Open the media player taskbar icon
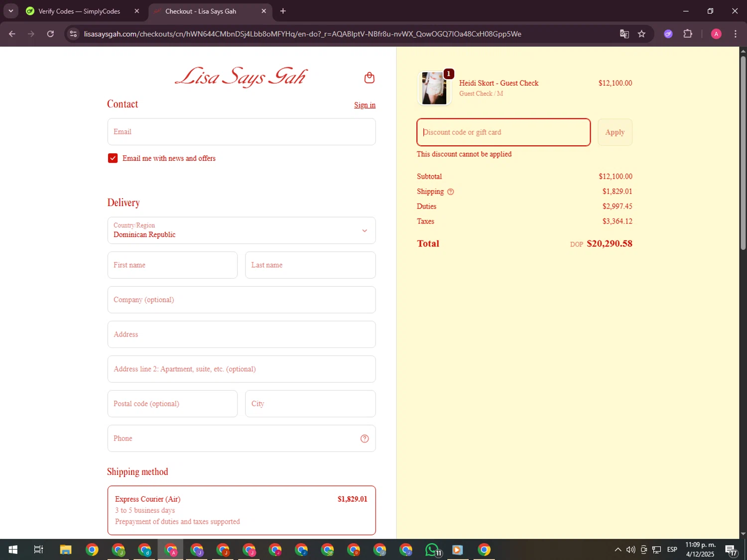 [x=457, y=550]
